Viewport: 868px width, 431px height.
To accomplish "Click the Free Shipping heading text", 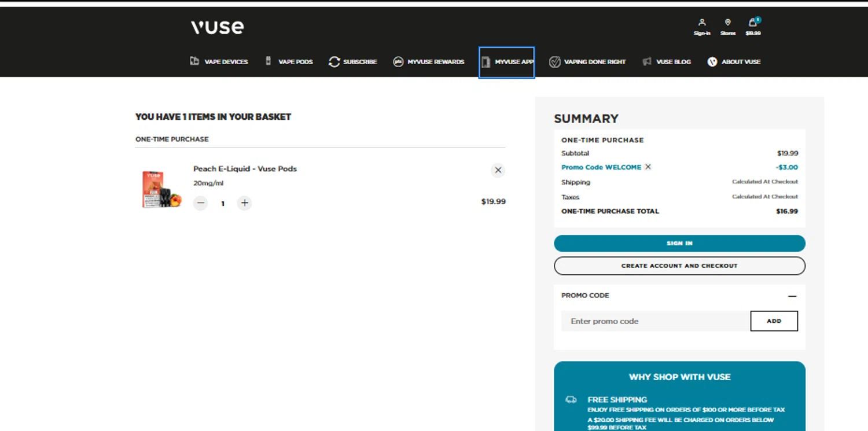I will point(617,400).
